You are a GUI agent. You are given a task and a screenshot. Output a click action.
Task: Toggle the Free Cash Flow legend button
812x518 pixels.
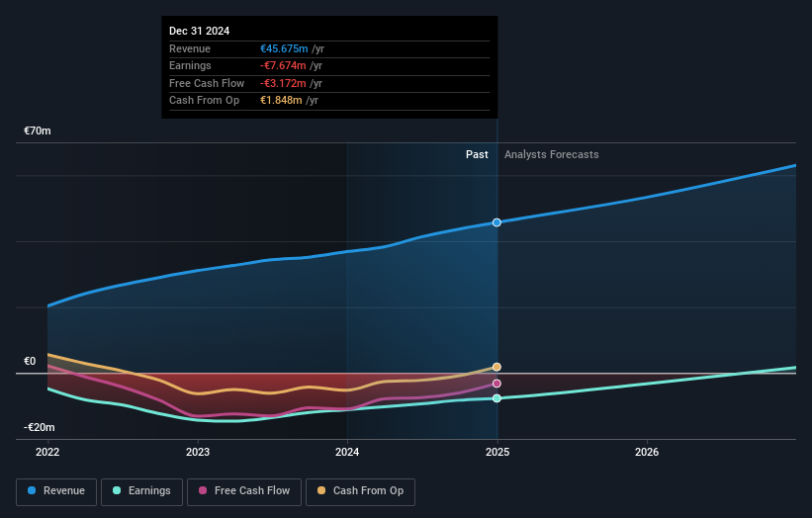point(244,491)
